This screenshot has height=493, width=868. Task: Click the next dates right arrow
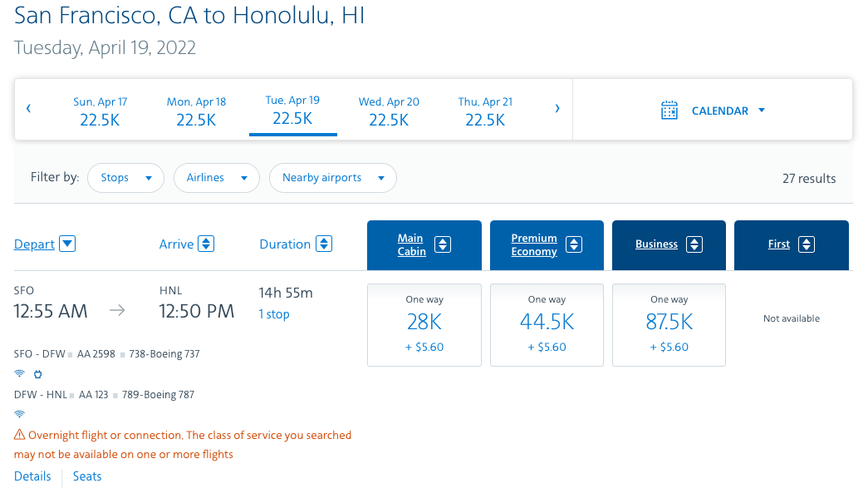[557, 108]
